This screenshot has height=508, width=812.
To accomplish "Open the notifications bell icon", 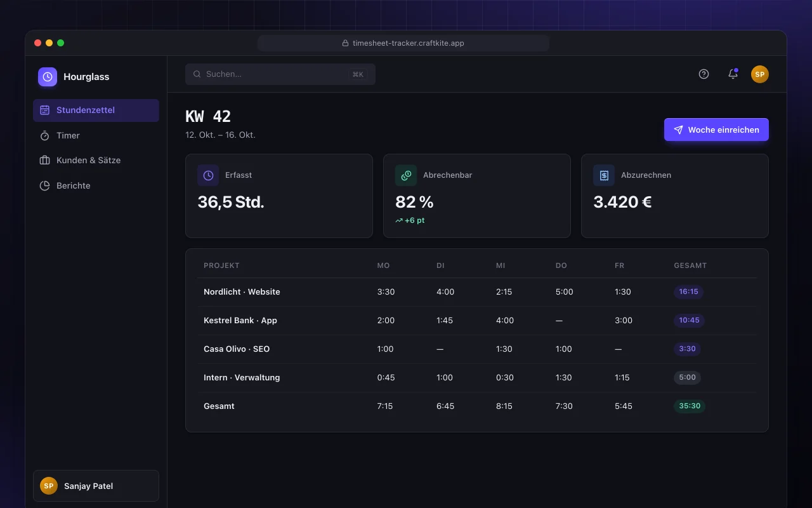I will (733, 74).
